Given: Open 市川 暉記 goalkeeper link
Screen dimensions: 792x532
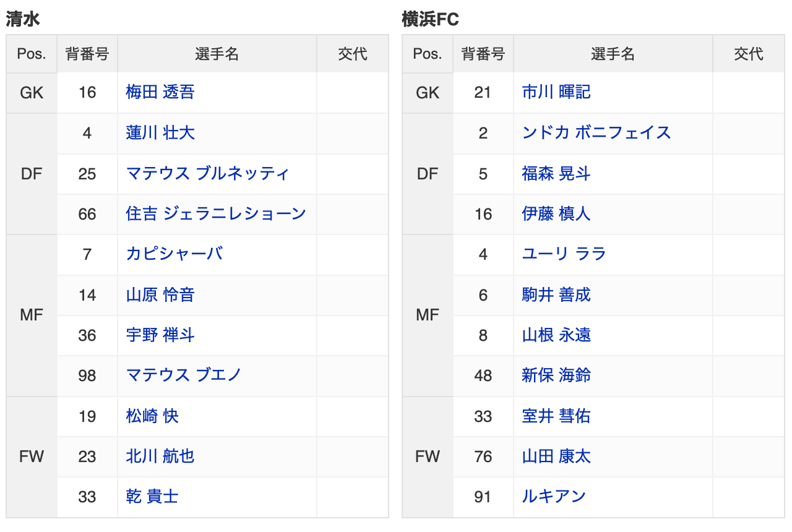Looking at the screenshot, I should click(x=556, y=92).
